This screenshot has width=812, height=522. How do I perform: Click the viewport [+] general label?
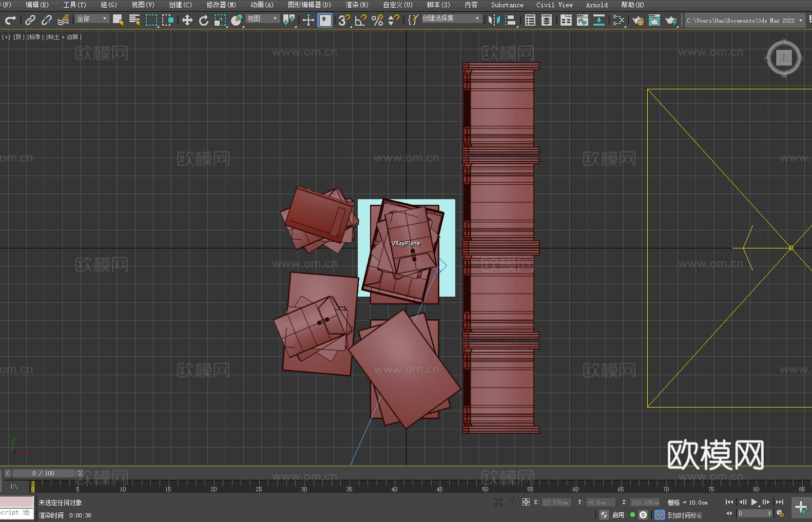(x=6, y=37)
